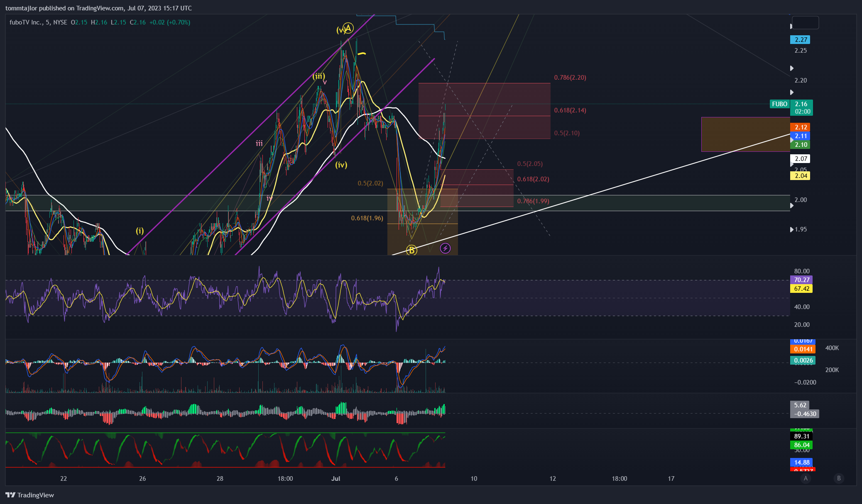Select the +0.02 (+0.70%) change value
The image size is (862, 504).
pyautogui.click(x=170, y=22)
